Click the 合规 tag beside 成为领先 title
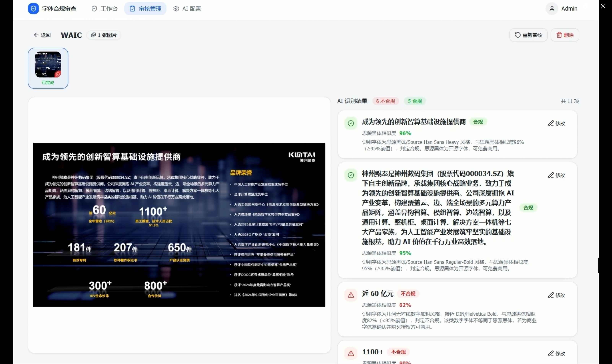 [x=478, y=122]
